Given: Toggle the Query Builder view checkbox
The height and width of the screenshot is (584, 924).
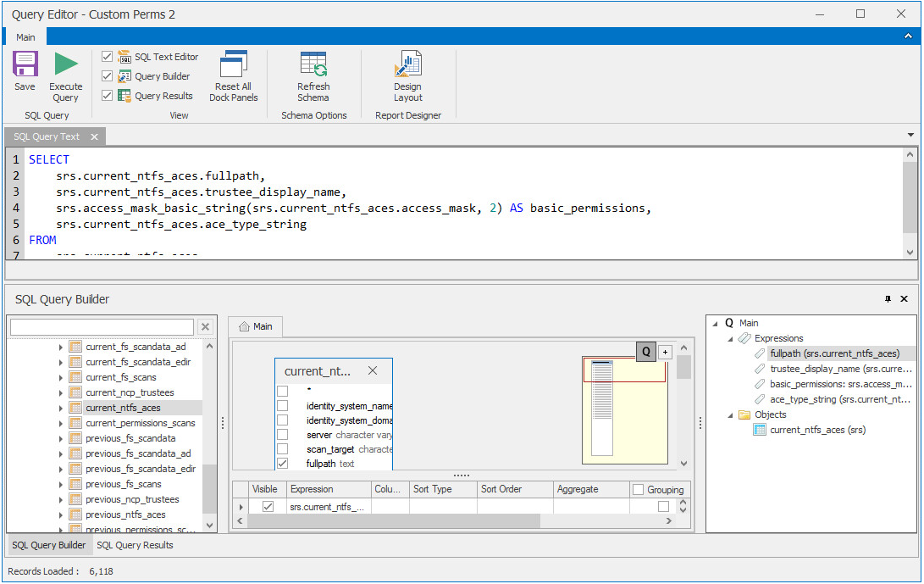Looking at the screenshot, I should click(107, 76).
